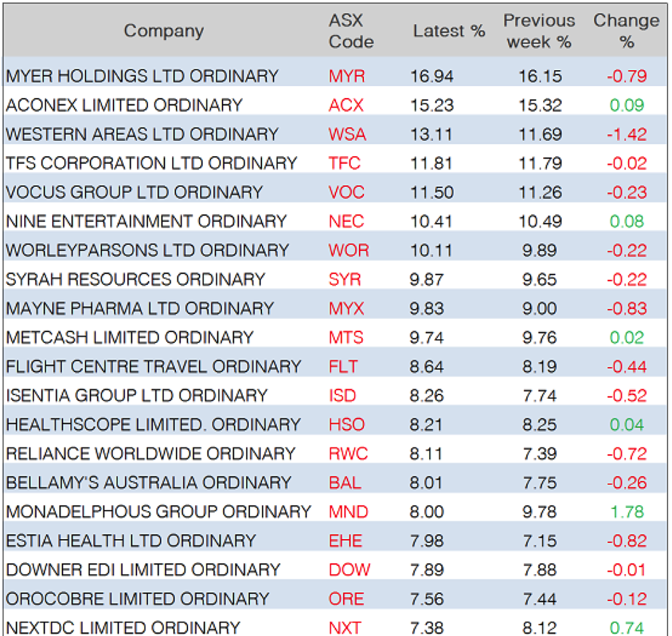The image size is (672, 636).
Task: Open the FLT Flight Centre code
Action: [x=343, y=366]
